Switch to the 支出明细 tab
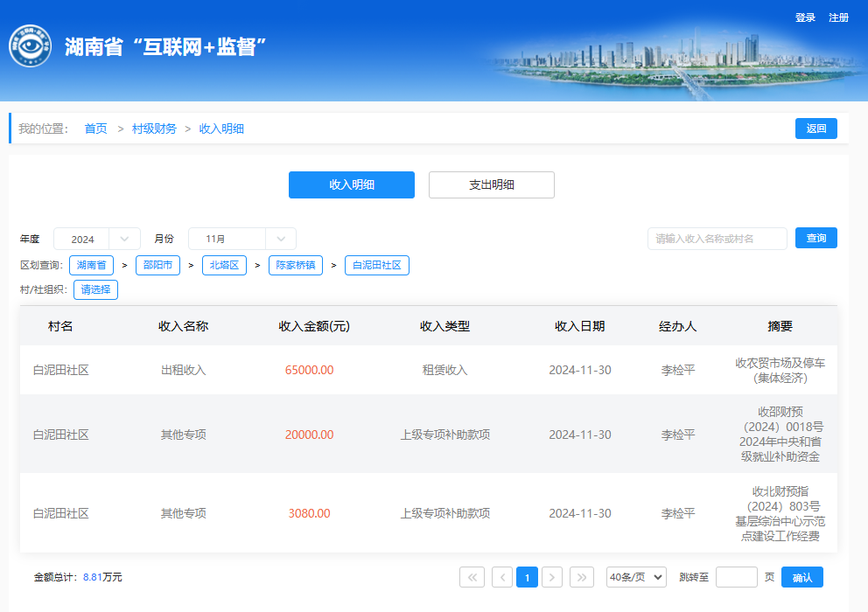868x612 pixels. (x=492, y=184)
